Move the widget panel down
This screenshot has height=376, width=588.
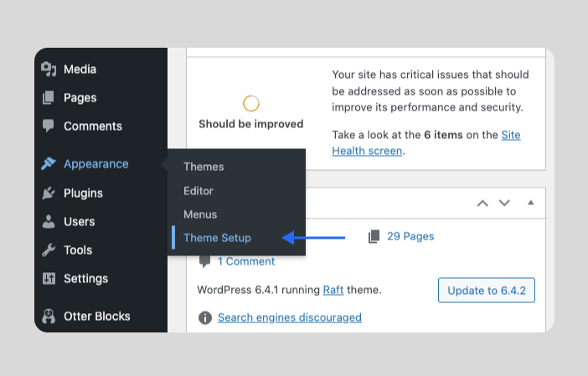[504, 203]
